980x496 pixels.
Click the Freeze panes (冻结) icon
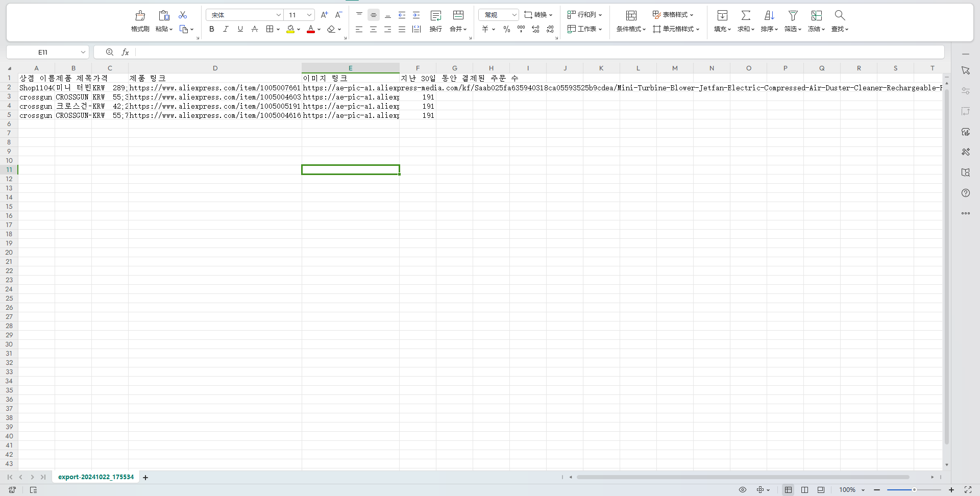coord(817,15)
